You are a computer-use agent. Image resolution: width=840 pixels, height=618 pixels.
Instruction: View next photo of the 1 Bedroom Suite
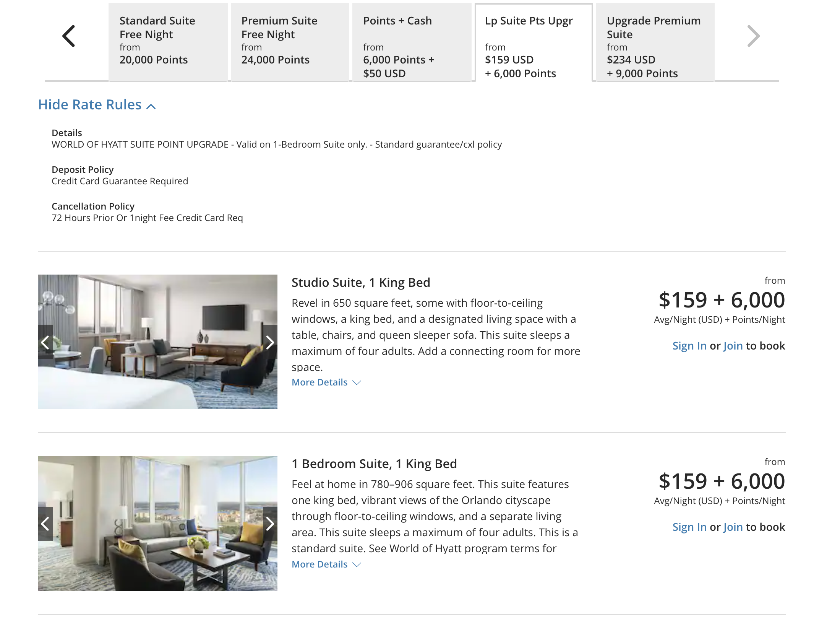(270, 525)
